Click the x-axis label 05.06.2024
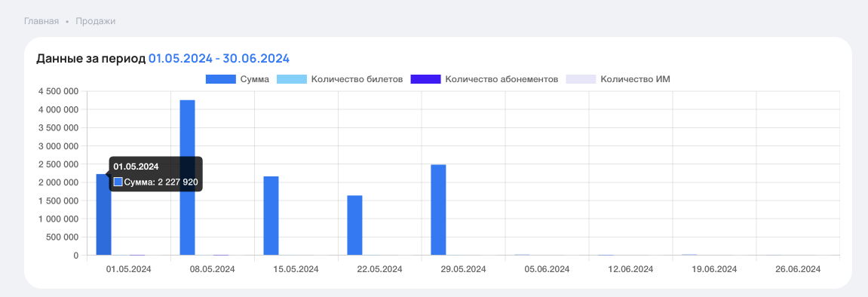 pyautogui.click(x=547, y=269)
